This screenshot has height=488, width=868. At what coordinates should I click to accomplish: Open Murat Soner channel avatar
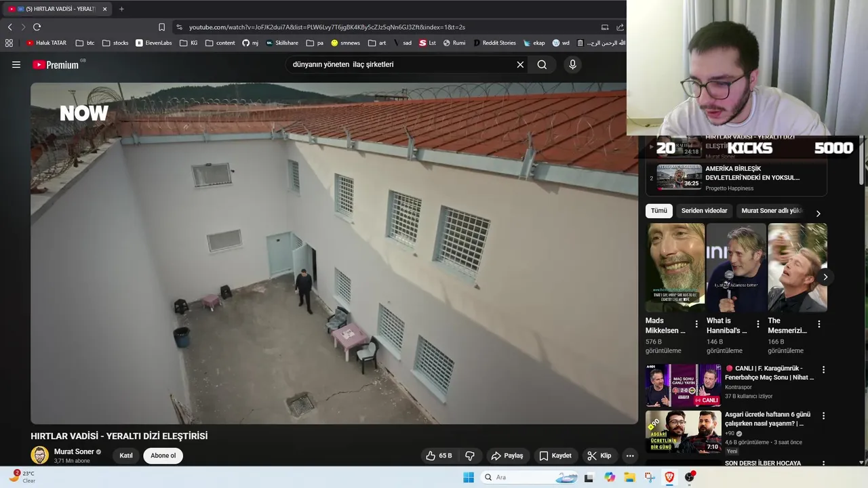[39, 455]
